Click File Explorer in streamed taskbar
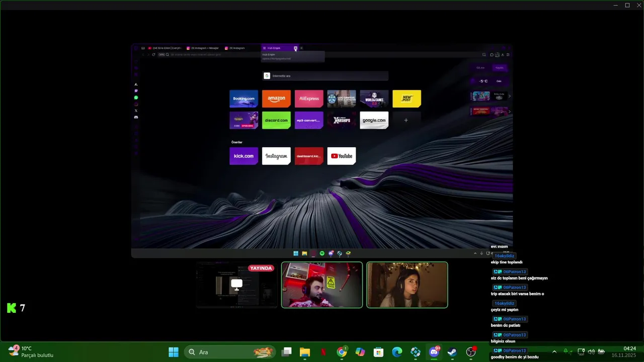644x362 pixels. tap(304, 253)
